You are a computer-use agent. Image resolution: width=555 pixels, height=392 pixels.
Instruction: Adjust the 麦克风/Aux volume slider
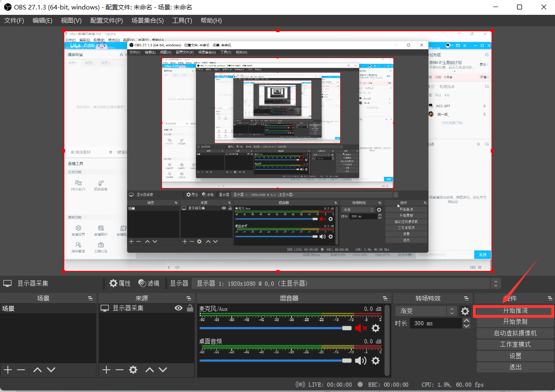[275, 328]
